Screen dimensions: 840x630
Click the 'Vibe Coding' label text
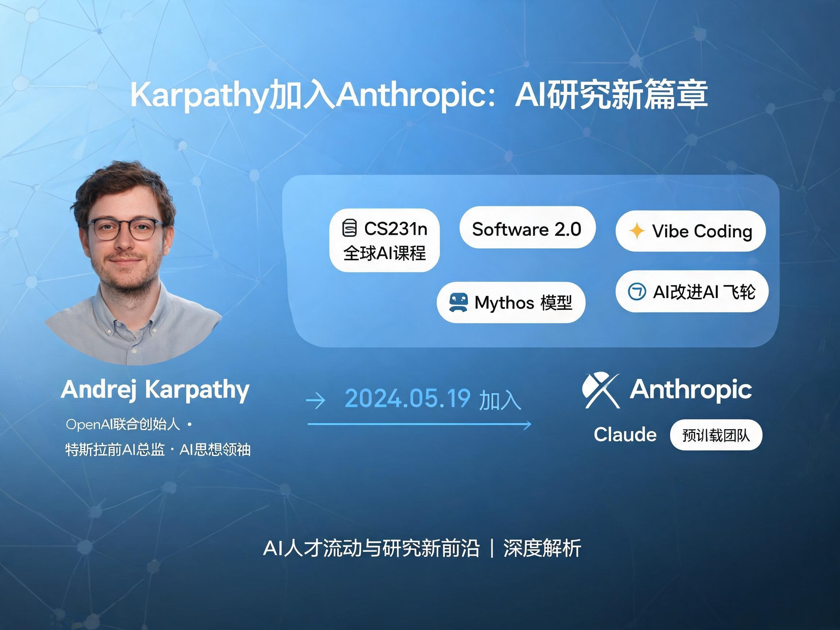point(702,231)
